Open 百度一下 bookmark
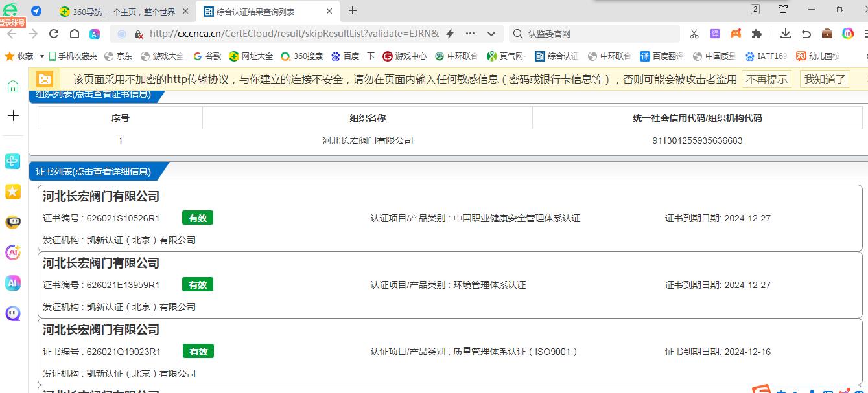The height and width of the screenshot is (393, 868). click(x=353, y=56)
